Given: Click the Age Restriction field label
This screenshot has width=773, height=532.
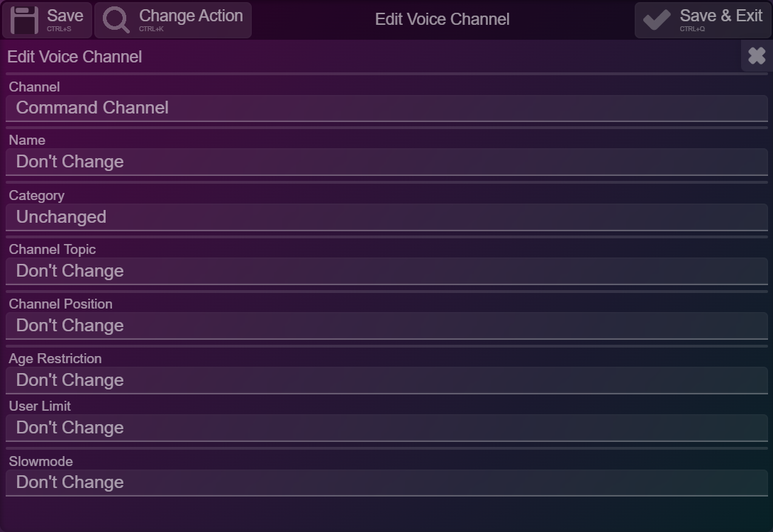Looking at the screenshot, I should point(55,358).
